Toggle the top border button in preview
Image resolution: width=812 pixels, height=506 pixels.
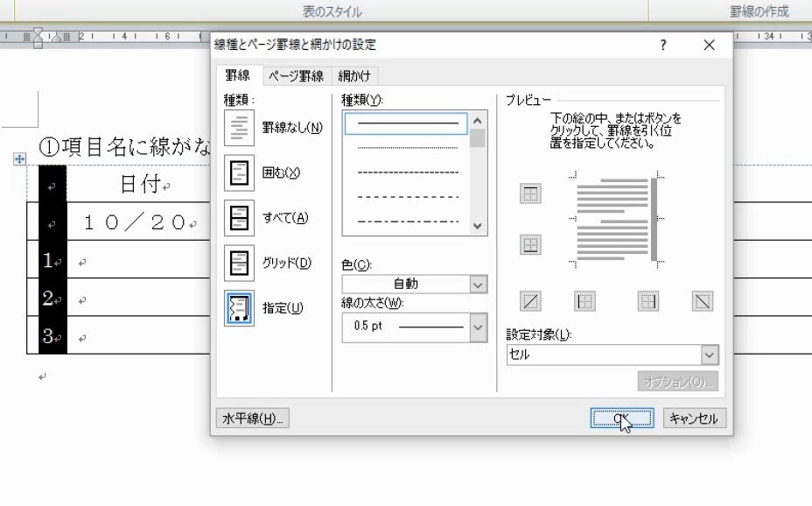(530, 193)
